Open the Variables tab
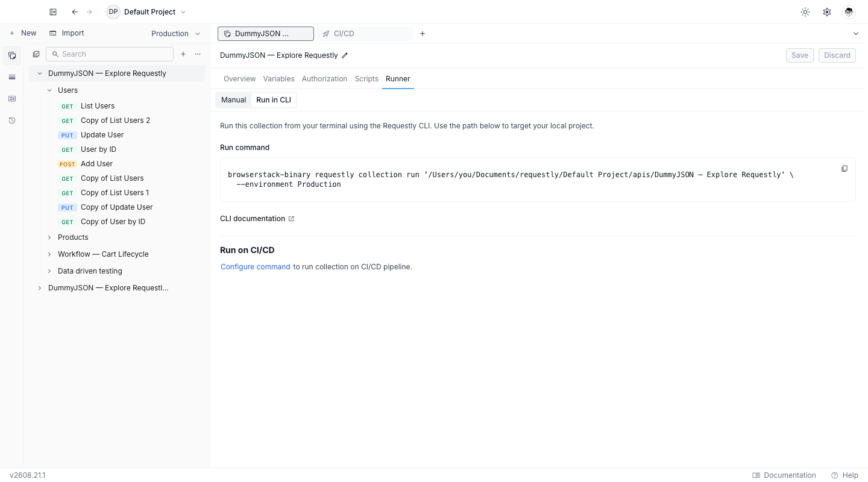 (278, 79)
